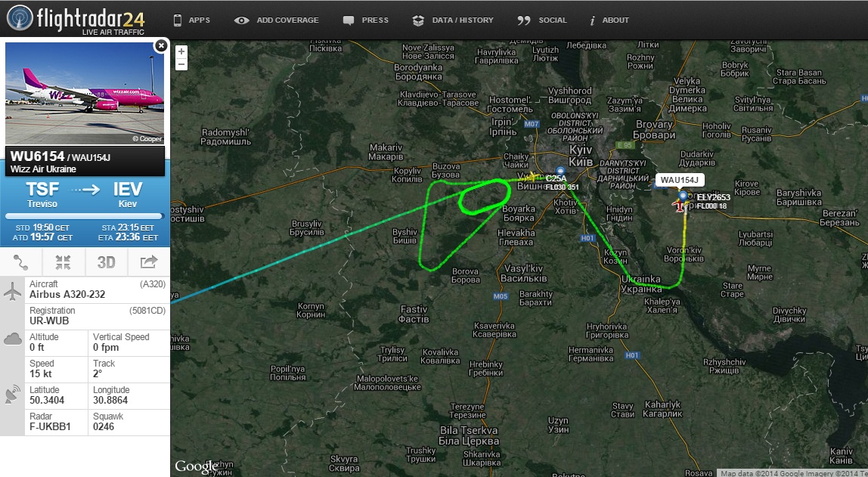Zoom in the map with plus button
Viewport: 868px width, 477px height.
pos(181,51)
